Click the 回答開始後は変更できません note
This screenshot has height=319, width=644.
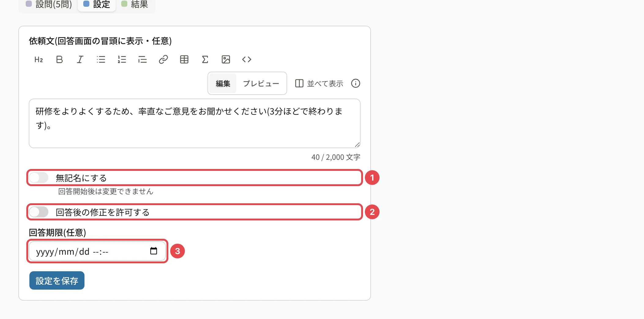(106, 191)
